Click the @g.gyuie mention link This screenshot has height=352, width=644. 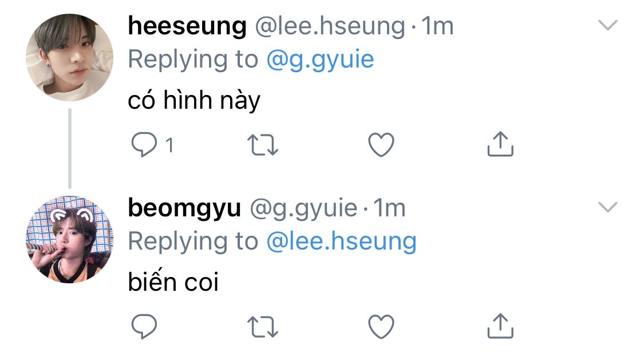[320, 60]
